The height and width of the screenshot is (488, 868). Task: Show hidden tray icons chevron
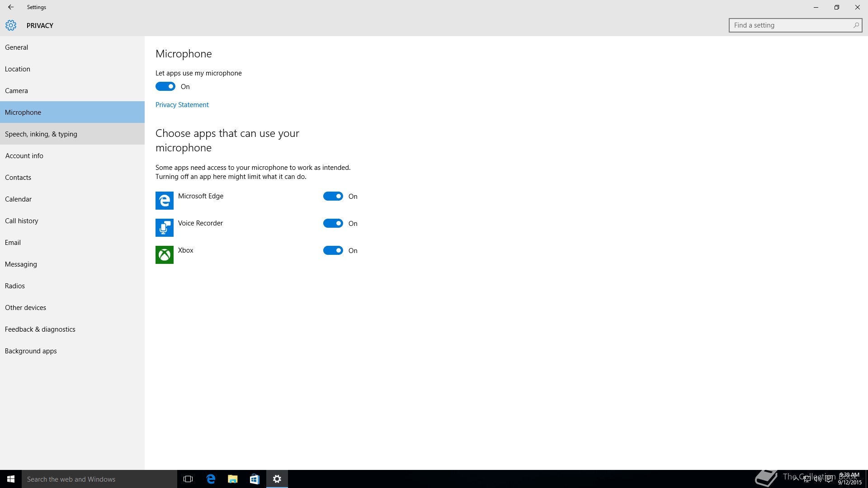(x=796, y=479)
